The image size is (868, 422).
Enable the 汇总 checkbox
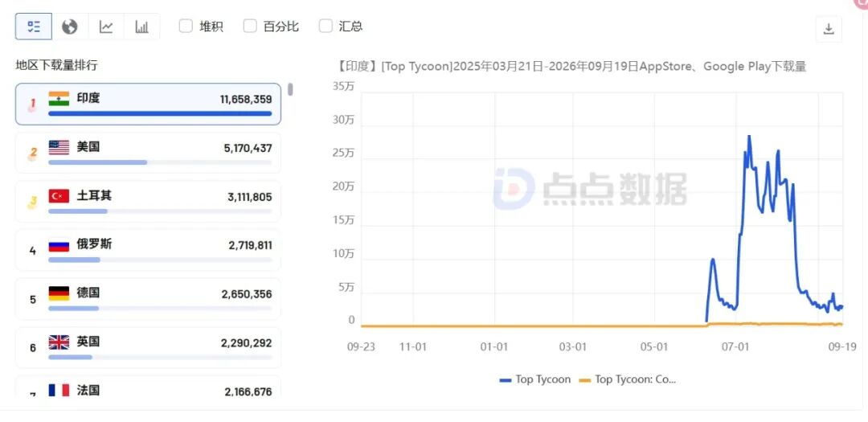pos(325,26)
